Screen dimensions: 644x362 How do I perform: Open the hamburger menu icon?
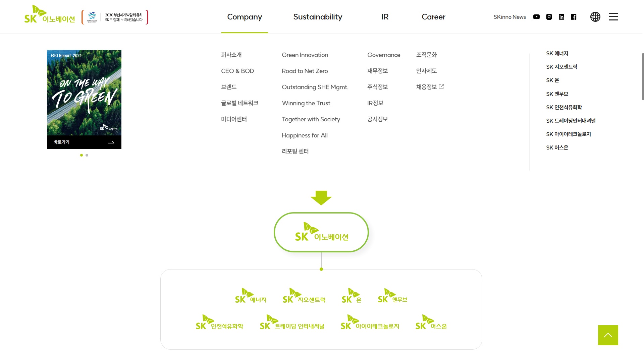pyautogui.click(x=613, y=17)
